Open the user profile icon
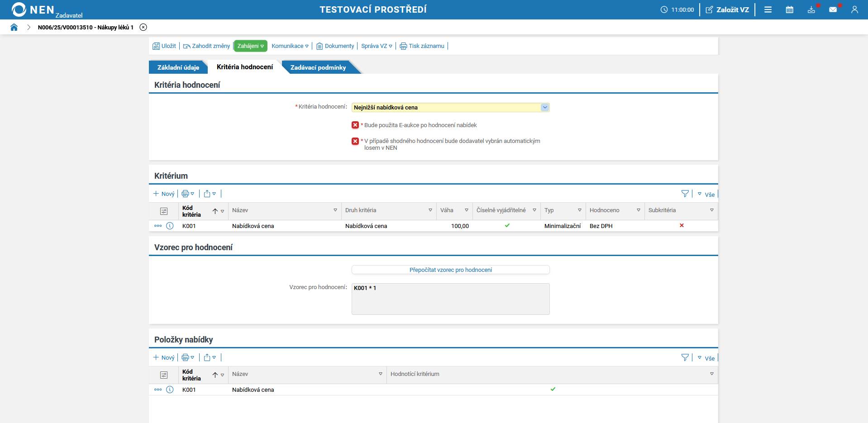The image size is (868, 423). coord(854,10)
